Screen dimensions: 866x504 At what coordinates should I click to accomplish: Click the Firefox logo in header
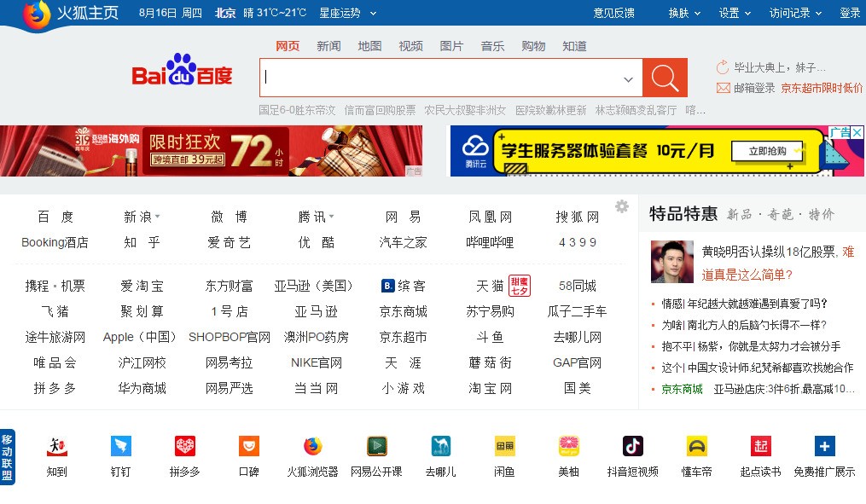point(36,14)
